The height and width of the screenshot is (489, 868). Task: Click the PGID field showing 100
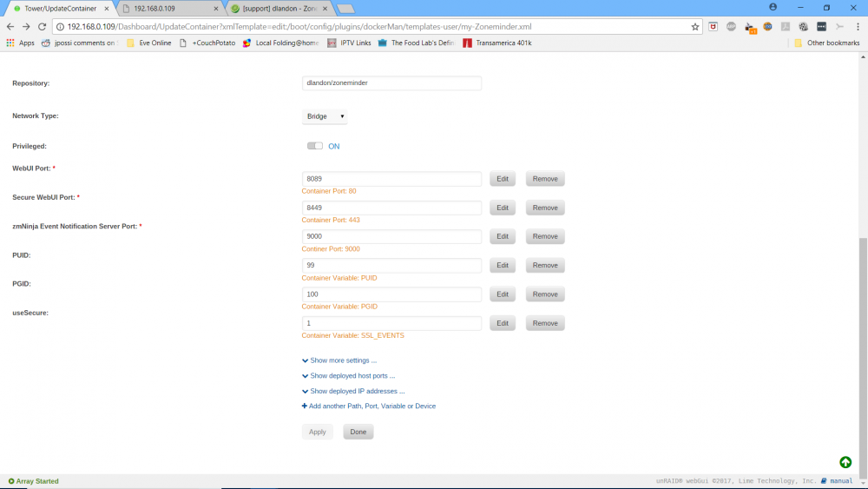coord(392,294)
